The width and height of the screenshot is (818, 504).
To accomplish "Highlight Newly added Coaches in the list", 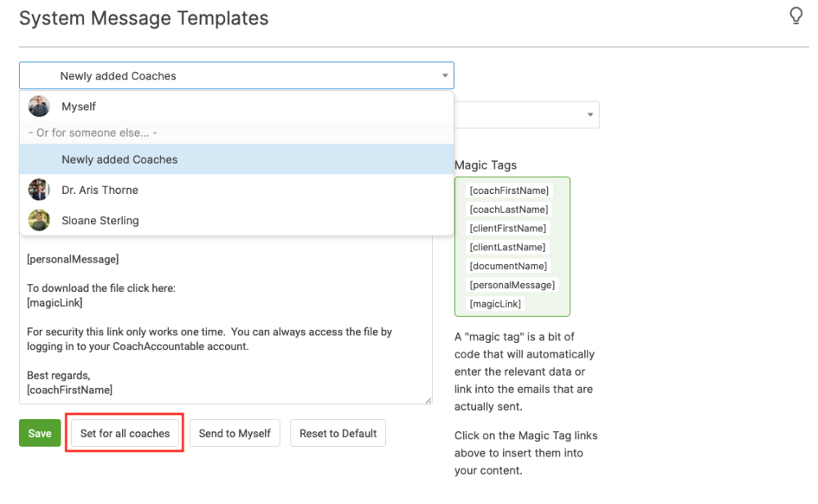I will 119,160.
